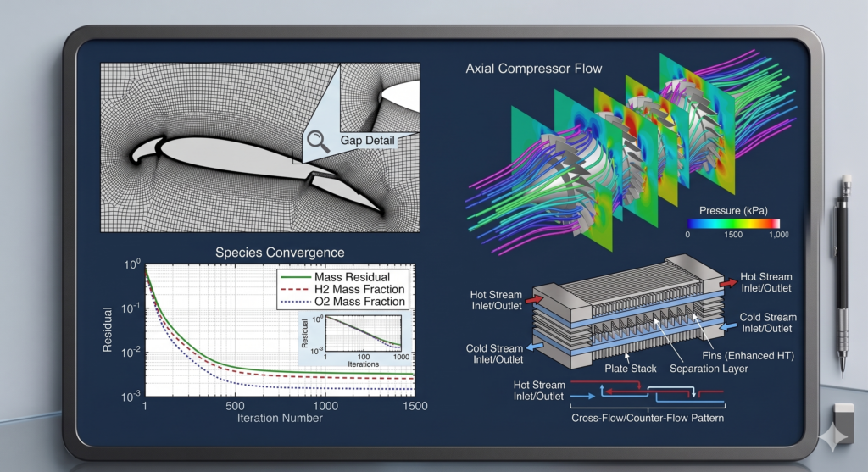Select the Pressure (kPa) legend label
The width and height of the screenshot is (868, 472).
click(733, 210)
